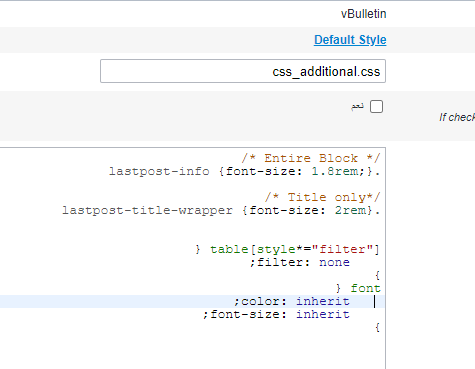Image resolution: width=475 pixels, height=369 pixels.
Task: Click the 'color: inherit' code line
Action: [292, 301]
